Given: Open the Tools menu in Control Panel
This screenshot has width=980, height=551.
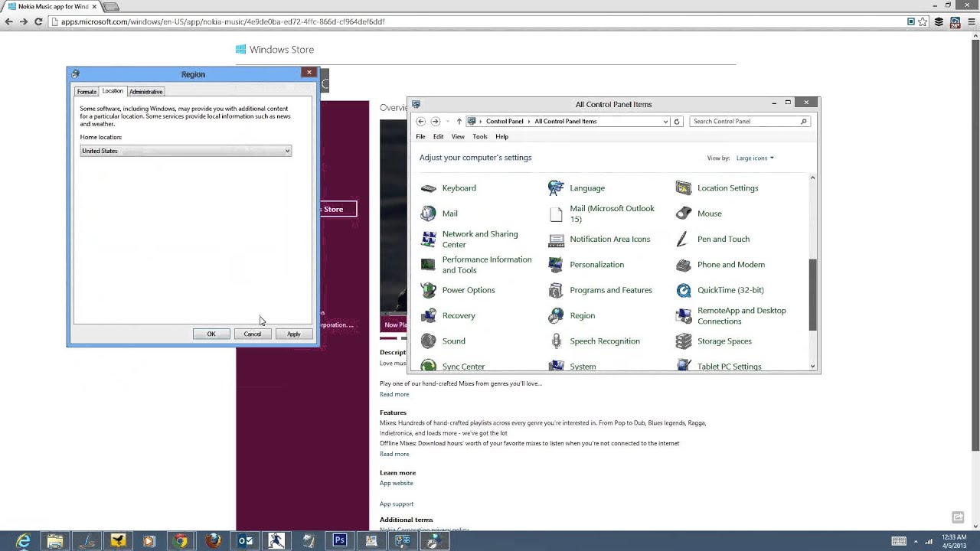Looking at the screenshot, I should [x=480, y=136].
